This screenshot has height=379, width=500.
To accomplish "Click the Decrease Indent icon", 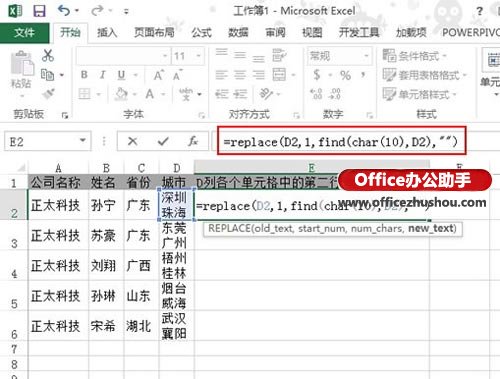I will [221, 94].
